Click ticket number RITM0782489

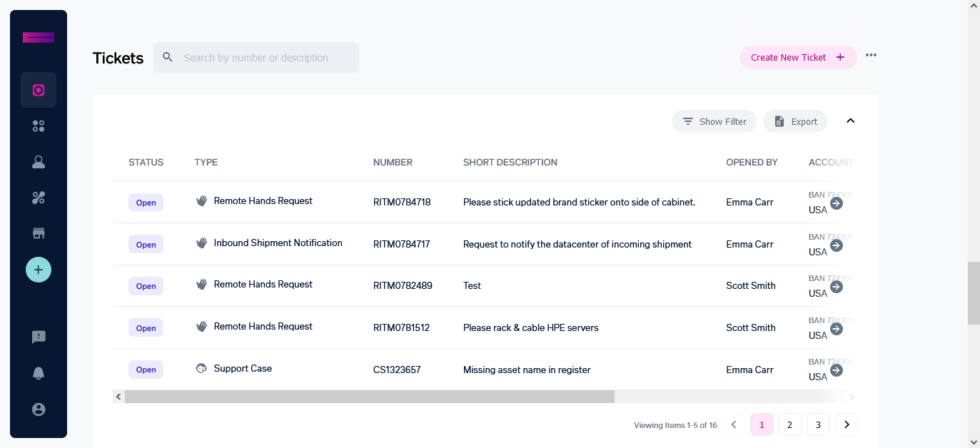(403, 285)
